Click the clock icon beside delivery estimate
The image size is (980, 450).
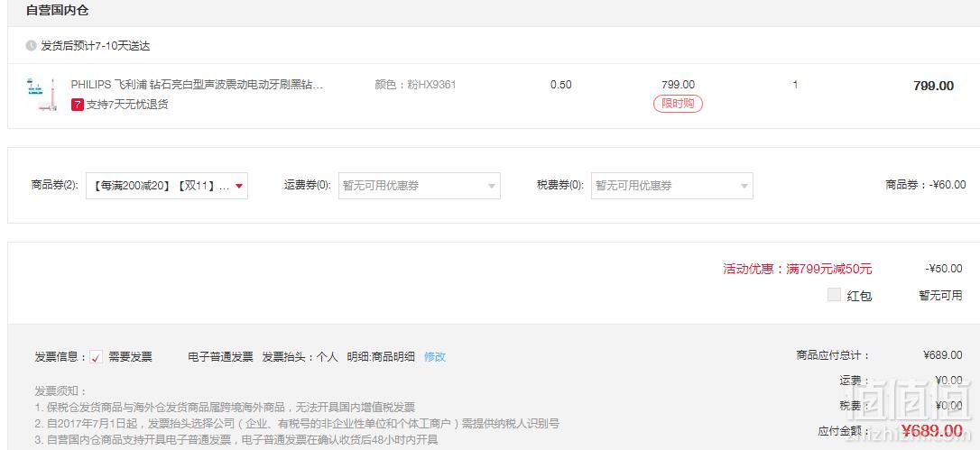click(32, 46)
